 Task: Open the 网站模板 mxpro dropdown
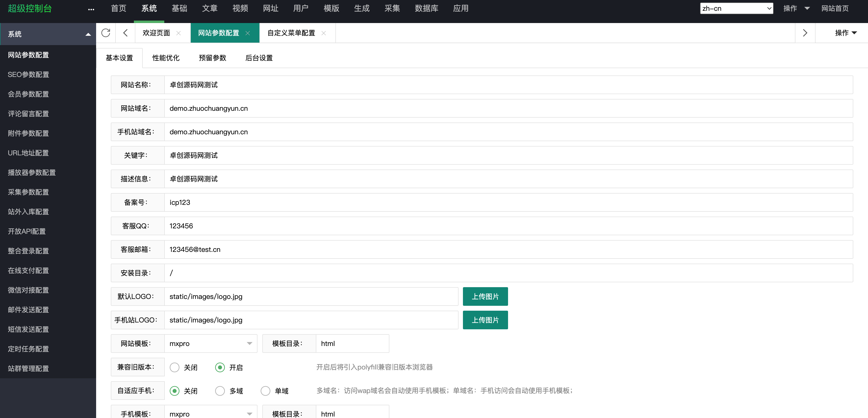point(211,344)
